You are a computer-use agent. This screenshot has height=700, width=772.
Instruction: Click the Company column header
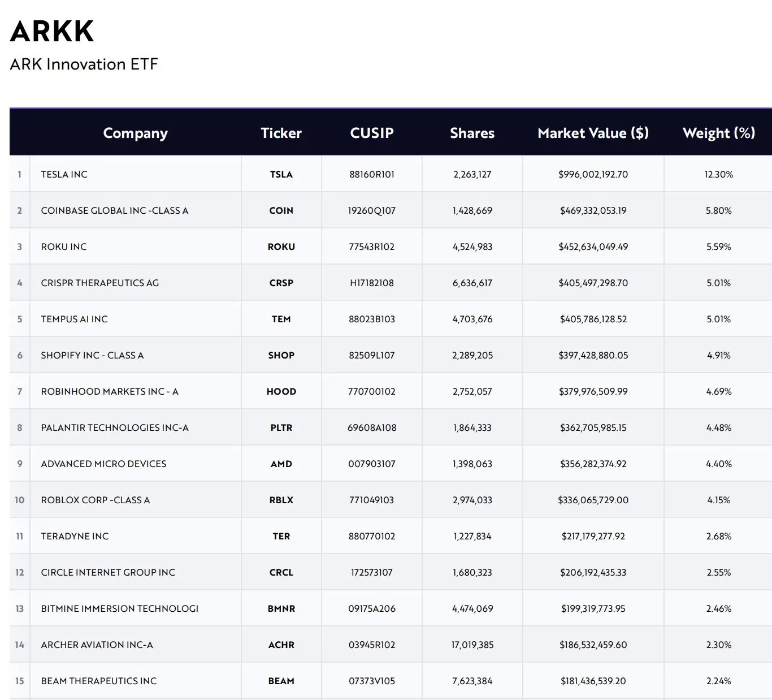[x=135, y=133]
